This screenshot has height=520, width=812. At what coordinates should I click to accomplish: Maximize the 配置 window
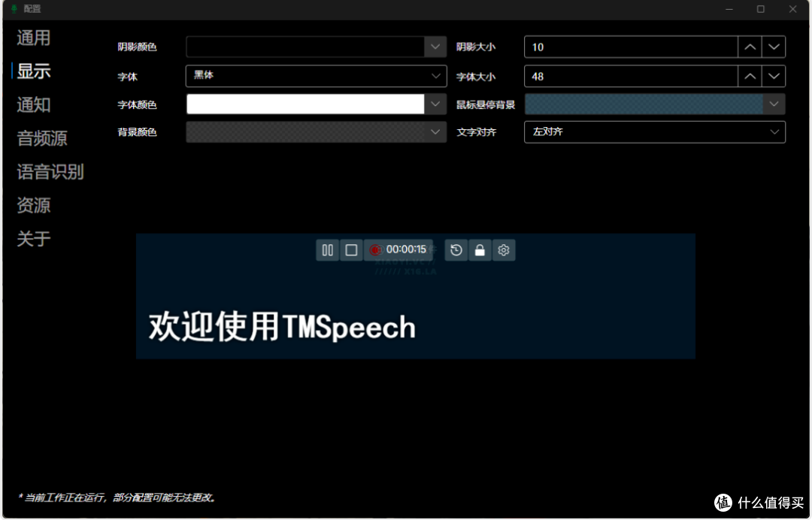[x=761, y=9]
